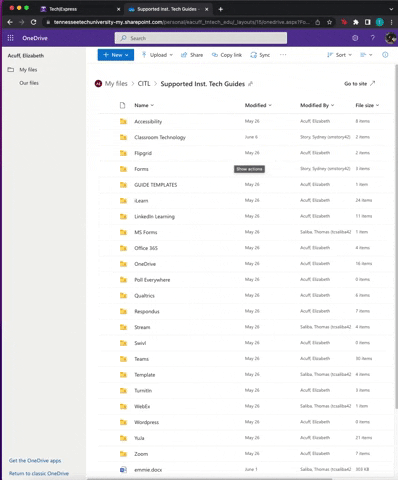Open the browser tab list chevron

[x=391, y=9]
